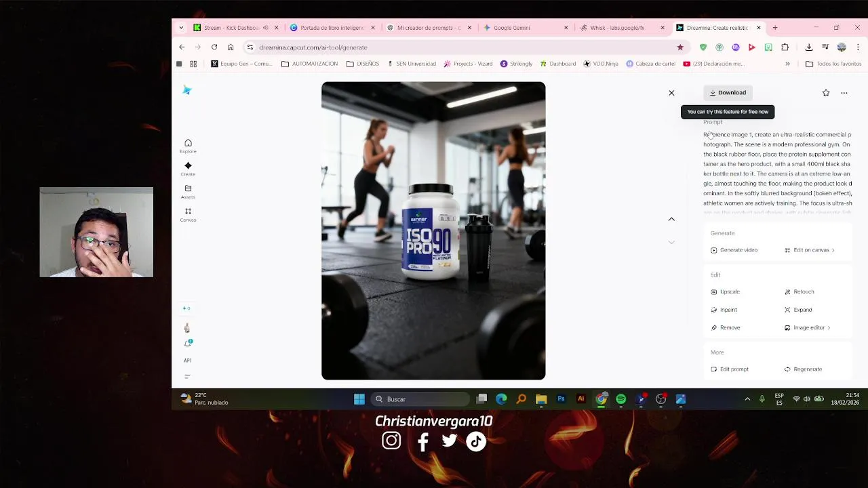This screenshot has width=868, height=488.
Task: Open a new browser tab
Action: point(775,28)
